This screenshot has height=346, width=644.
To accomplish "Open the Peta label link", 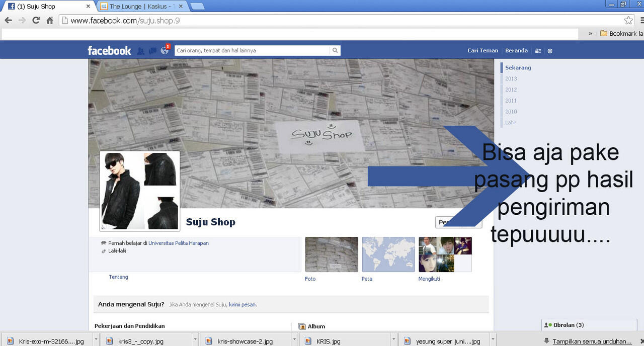I will 367,279.
